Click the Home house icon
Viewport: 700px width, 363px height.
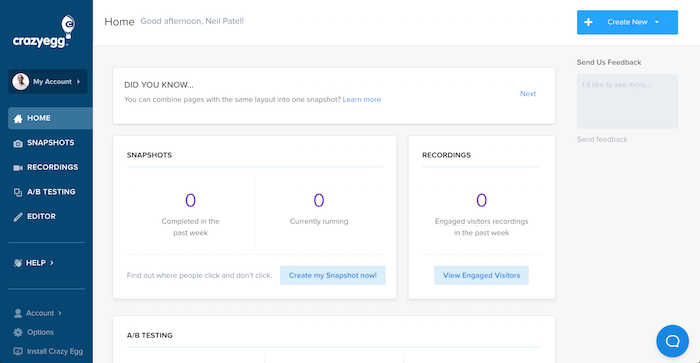tap(18, 118)
